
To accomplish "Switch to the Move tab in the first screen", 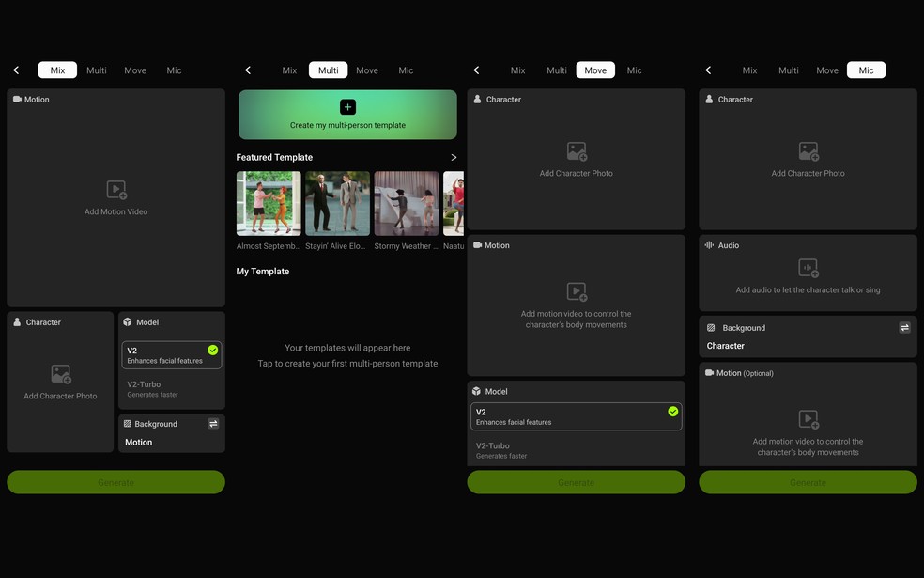I will (135, 70).
